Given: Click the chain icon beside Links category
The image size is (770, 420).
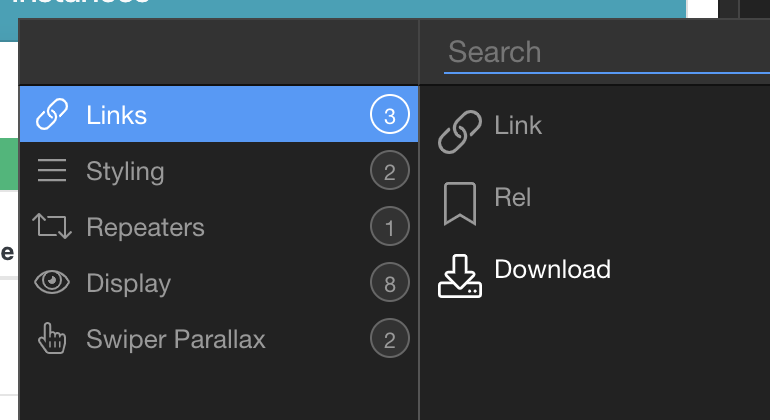Looking at the screenshot, I should pyautogui.click(x=51, y=115).
